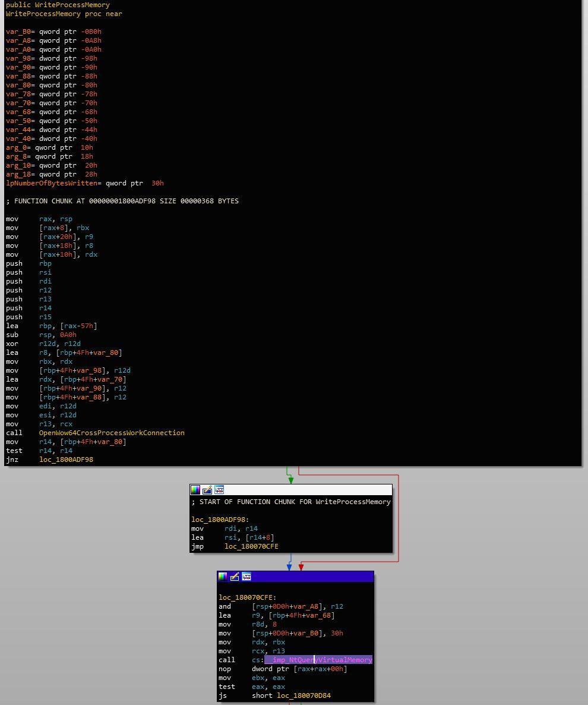Select the 'push r15' instruction

[x=29, y=316]
